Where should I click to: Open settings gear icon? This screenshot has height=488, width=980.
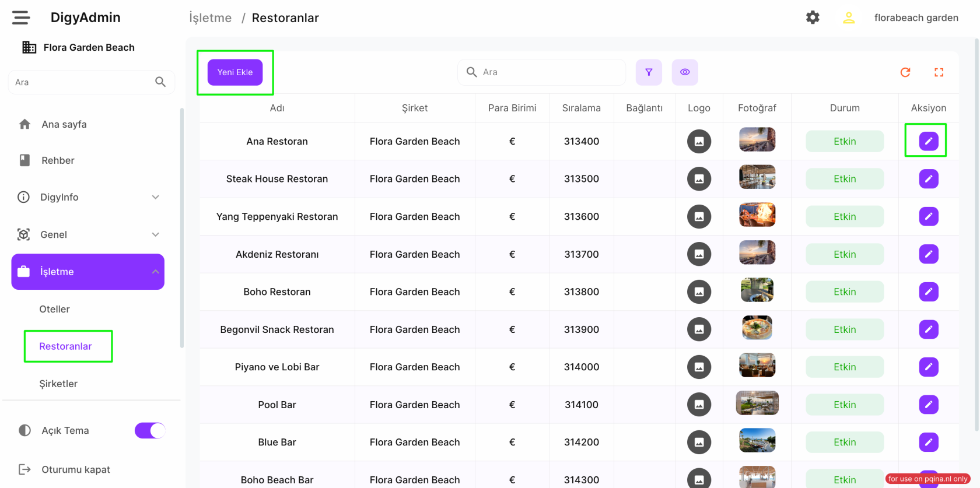point(813,17)
